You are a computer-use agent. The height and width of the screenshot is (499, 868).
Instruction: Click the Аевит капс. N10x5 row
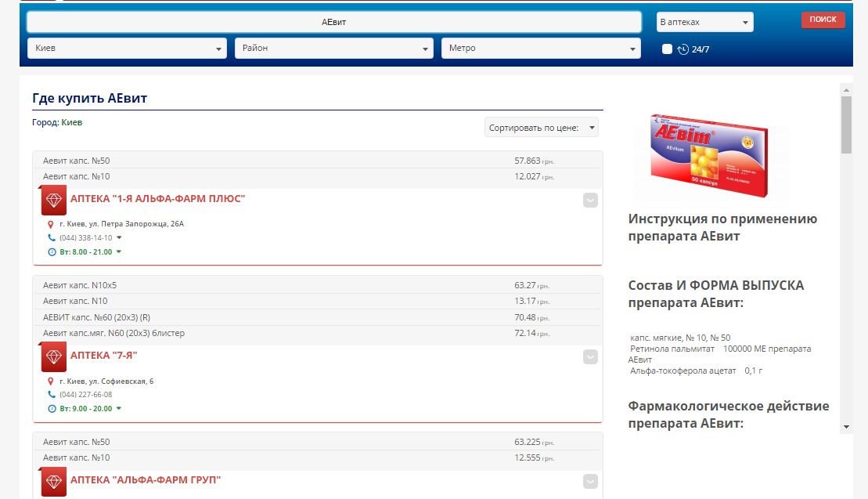tap(318, 285)
